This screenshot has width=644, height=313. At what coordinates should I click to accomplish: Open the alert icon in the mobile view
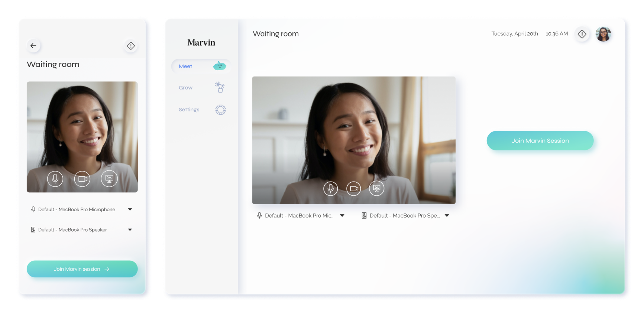pyautogui.click(x=131, y=46)
